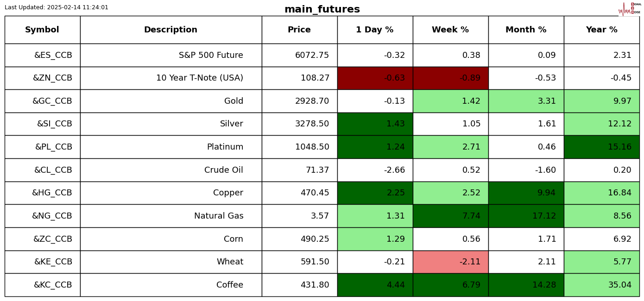Click the Symbol column header
The width and height of the screenshot is (644, 301).
(x=42, y=30)
